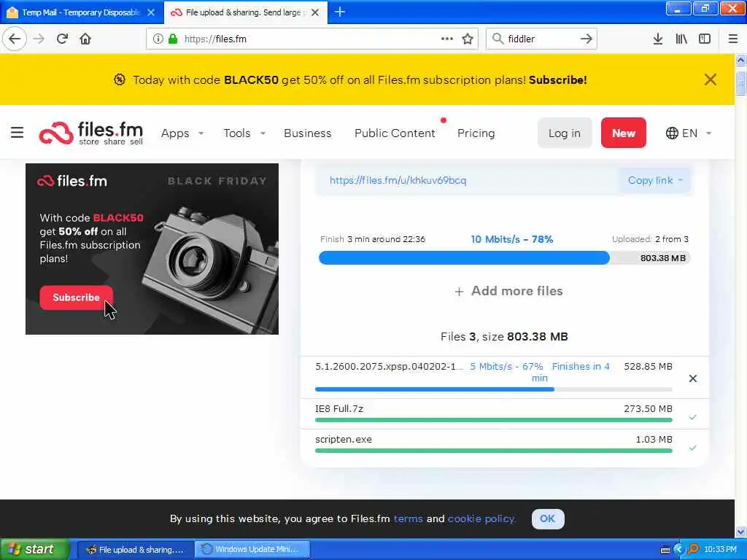Open a new browser tab with plus

coord(340,12)
